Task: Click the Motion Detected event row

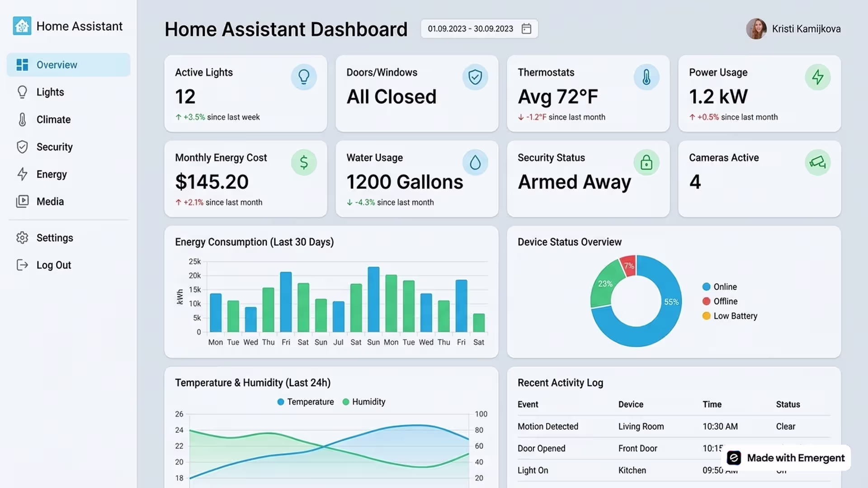Action: 674,427
